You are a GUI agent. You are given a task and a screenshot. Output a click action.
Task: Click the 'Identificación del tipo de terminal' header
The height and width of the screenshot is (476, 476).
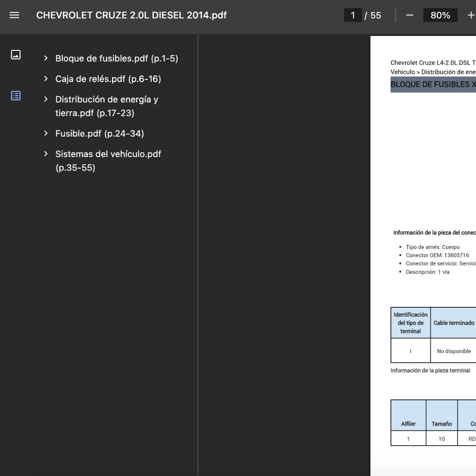[x=410, y=323]
